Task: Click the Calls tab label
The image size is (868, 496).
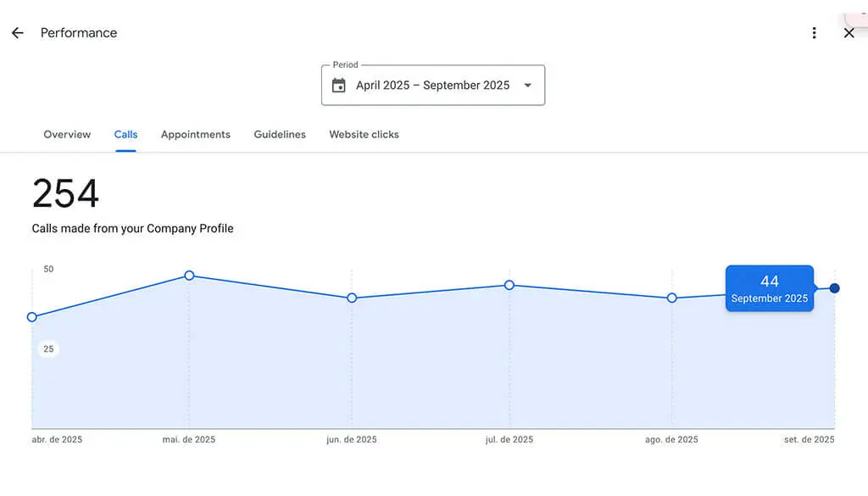Action: point(125,134)
